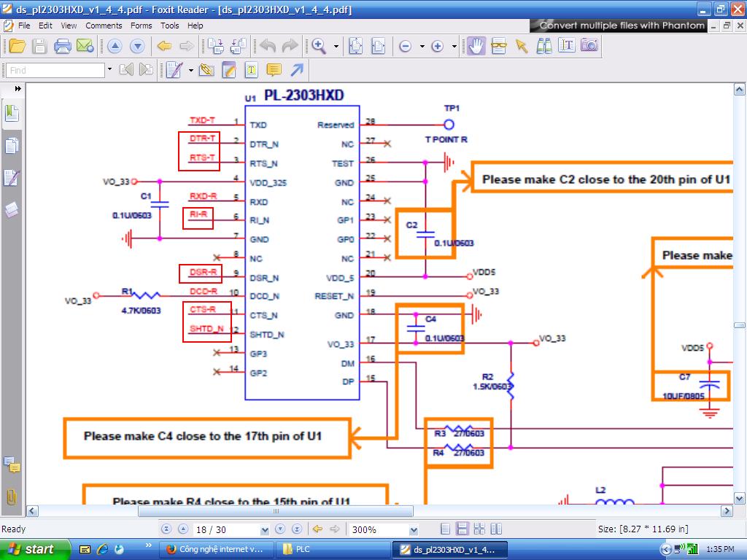Select the blue Arrow drawing tool

click(x=296, y=70)
